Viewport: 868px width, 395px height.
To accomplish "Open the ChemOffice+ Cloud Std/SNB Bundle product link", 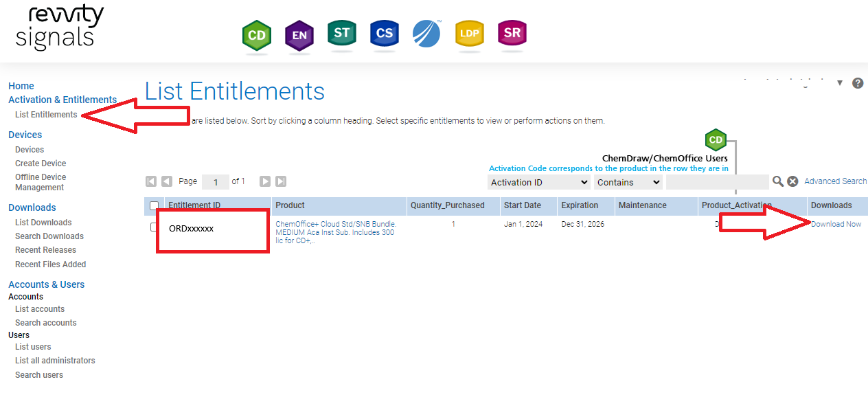I will pos(336,232).
